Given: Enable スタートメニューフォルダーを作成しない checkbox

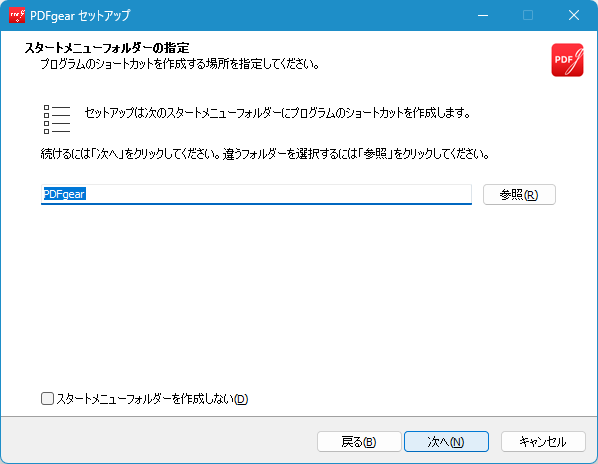Looking at the screenshot, I should tap(47, 398).
